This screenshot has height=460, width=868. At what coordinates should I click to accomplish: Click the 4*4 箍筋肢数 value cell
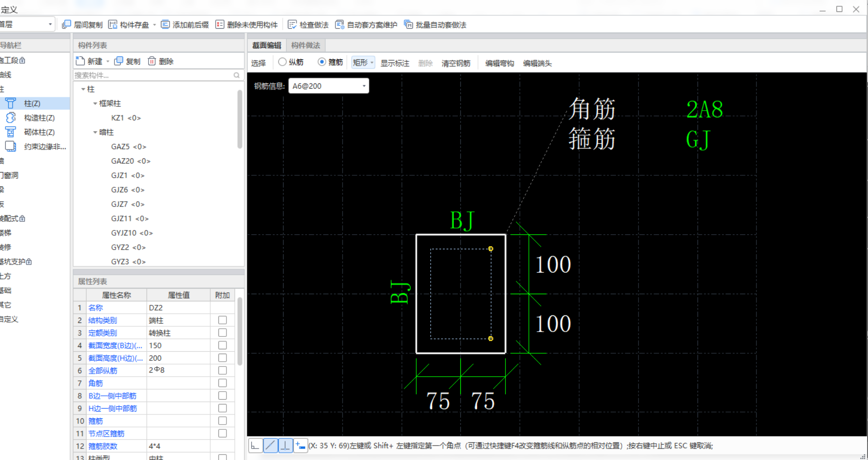pyautogui.click(x=178, y=446)
